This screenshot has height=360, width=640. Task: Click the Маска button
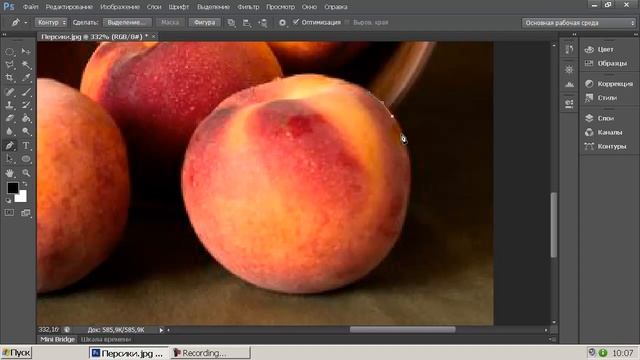pos(170,22)
